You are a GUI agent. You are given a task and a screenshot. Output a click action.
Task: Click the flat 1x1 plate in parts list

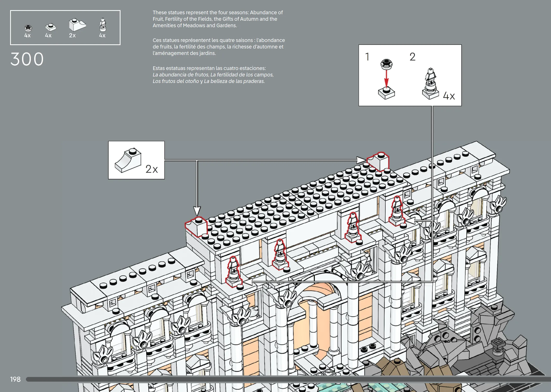51,27
